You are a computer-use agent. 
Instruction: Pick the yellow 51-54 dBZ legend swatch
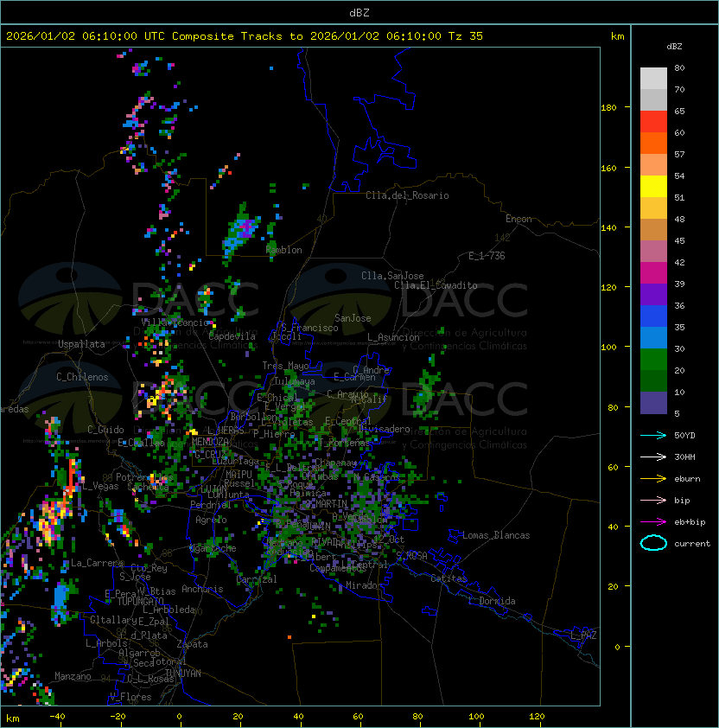653,187
